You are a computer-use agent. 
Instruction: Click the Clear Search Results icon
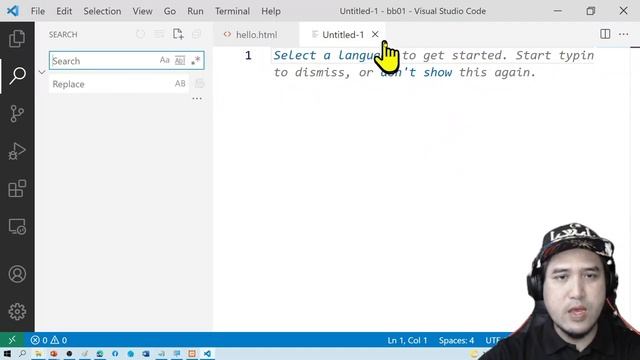[x=159, y=34]
